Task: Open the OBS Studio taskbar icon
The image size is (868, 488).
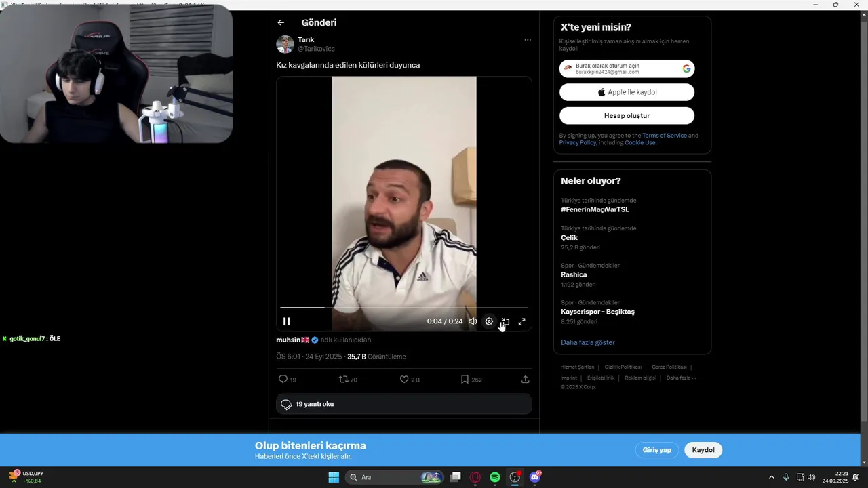Action: point(515,477)
